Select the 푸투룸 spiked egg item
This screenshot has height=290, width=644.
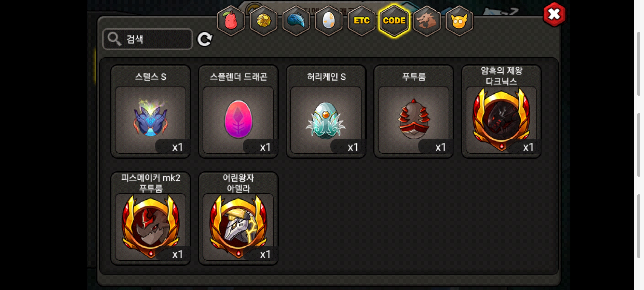coord(414,111)
